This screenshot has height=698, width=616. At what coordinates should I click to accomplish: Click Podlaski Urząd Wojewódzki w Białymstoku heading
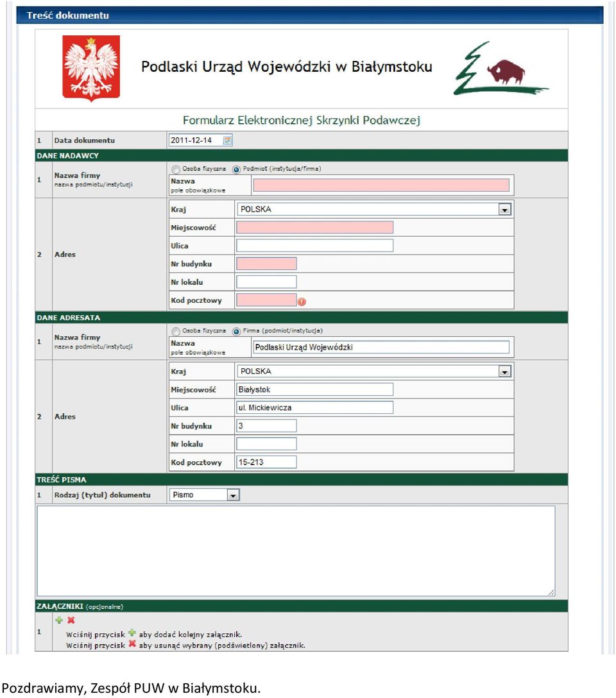(x=287, y=67)
